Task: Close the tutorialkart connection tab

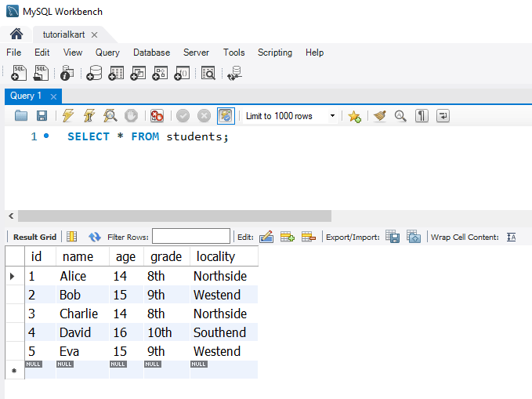Action: click(94, 35)
